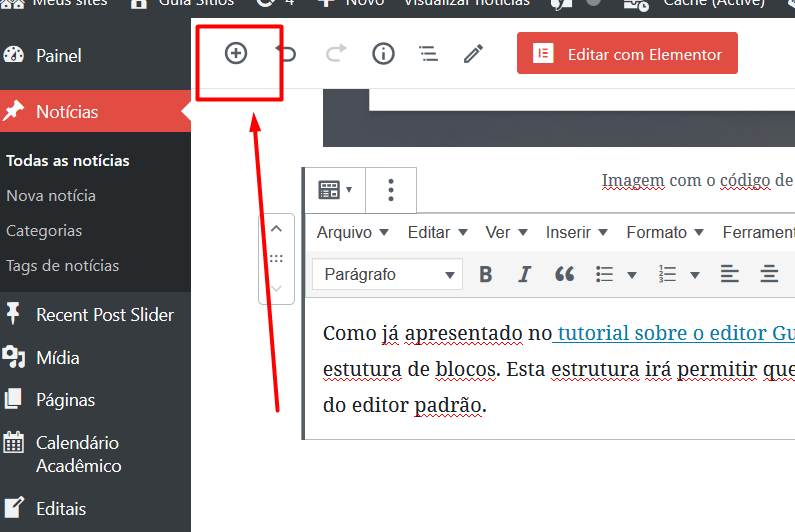Open the block navigation list icon
This screenshot has height=532, width=795.
[429, 54]
